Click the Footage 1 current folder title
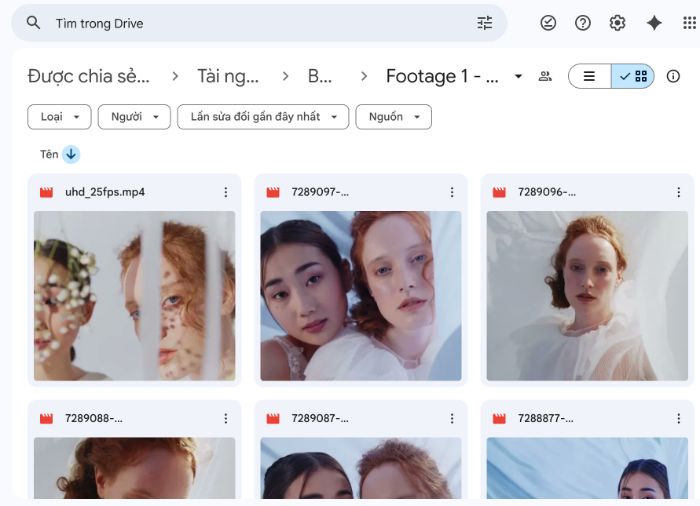Viewport: 700px width, 506px height. (x=442, y=76)
